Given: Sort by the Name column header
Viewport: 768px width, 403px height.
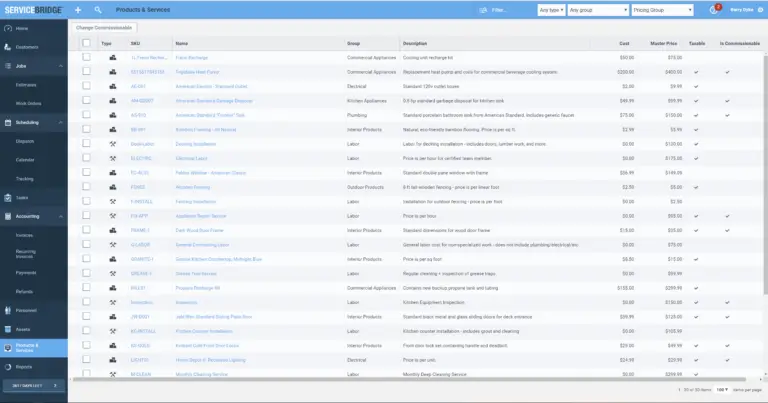Looking at the screenshot, I should 182,44.
